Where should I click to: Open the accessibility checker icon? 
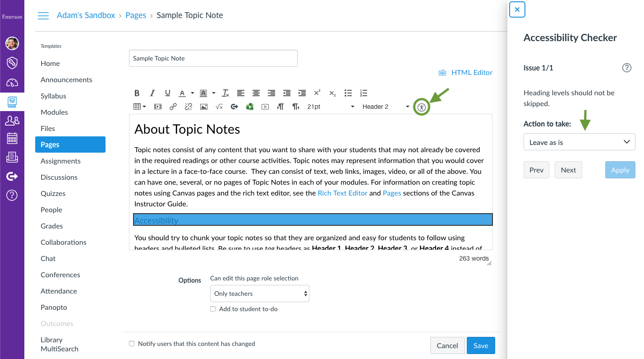[422, 107]
